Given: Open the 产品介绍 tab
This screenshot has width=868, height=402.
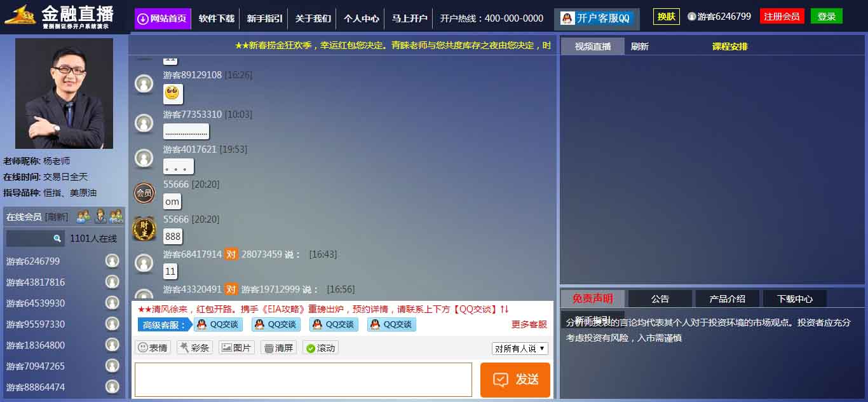Looking at the screenshot, I should tap(727, 299).
